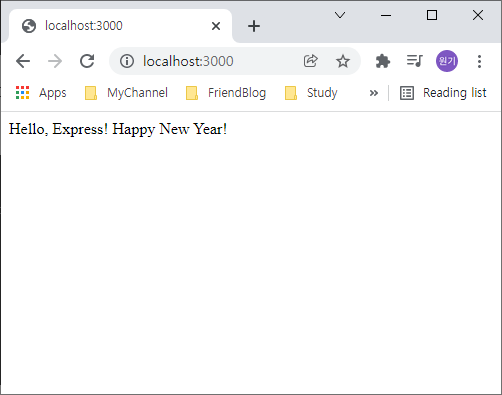The width and height of the screenshot is (502, 395).
Task: Show hidden bookmarks with the chevron
Action: 374,93
